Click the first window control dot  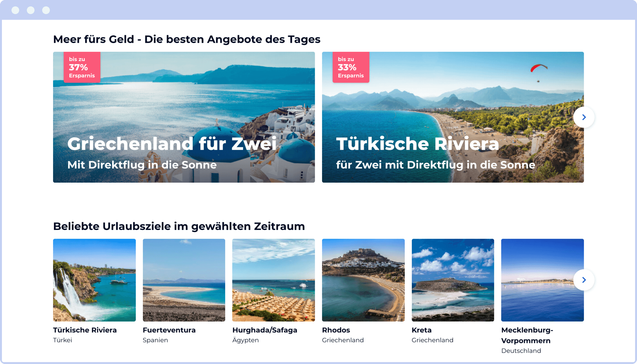point(15,10)
